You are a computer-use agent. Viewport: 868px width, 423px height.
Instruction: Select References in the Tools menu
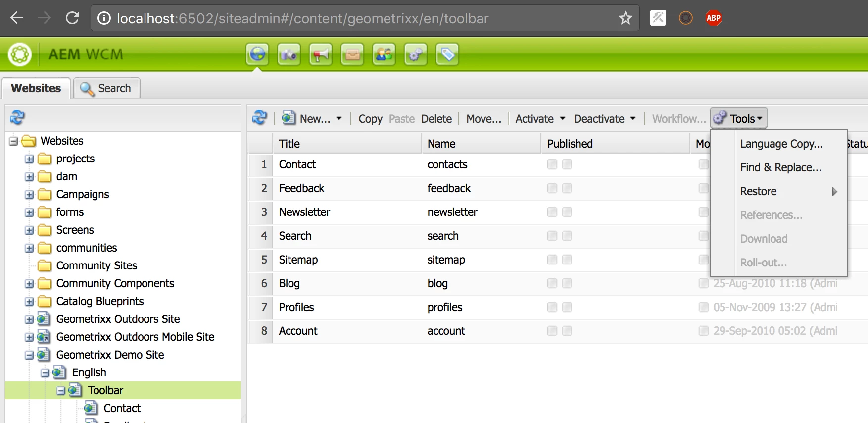coord(771,215)
